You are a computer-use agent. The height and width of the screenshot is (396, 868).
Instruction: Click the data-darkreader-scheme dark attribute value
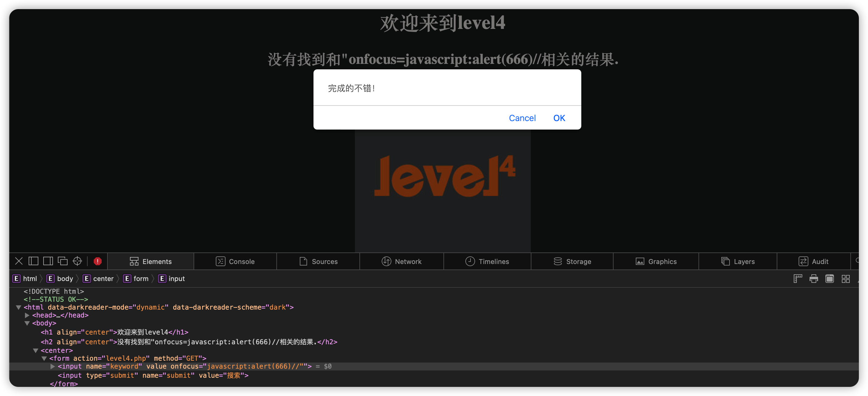(278, 307)
